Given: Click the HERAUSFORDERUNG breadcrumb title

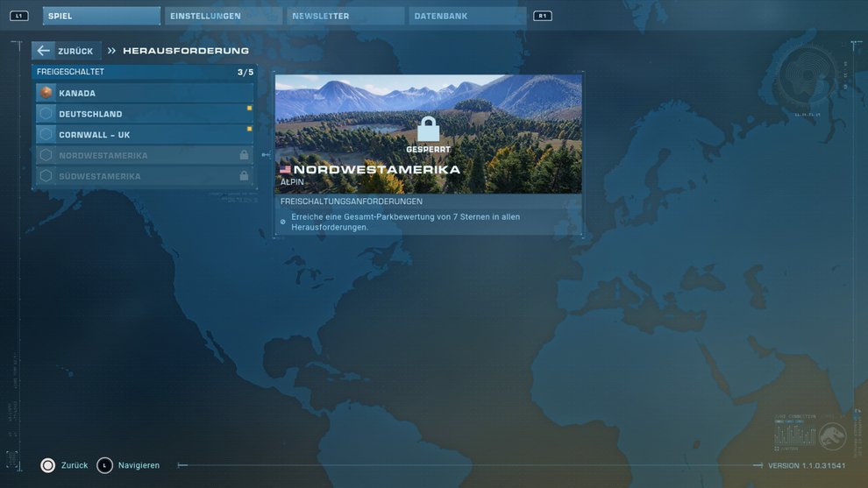Looking at the screenshot, I should tap(186, 51).
